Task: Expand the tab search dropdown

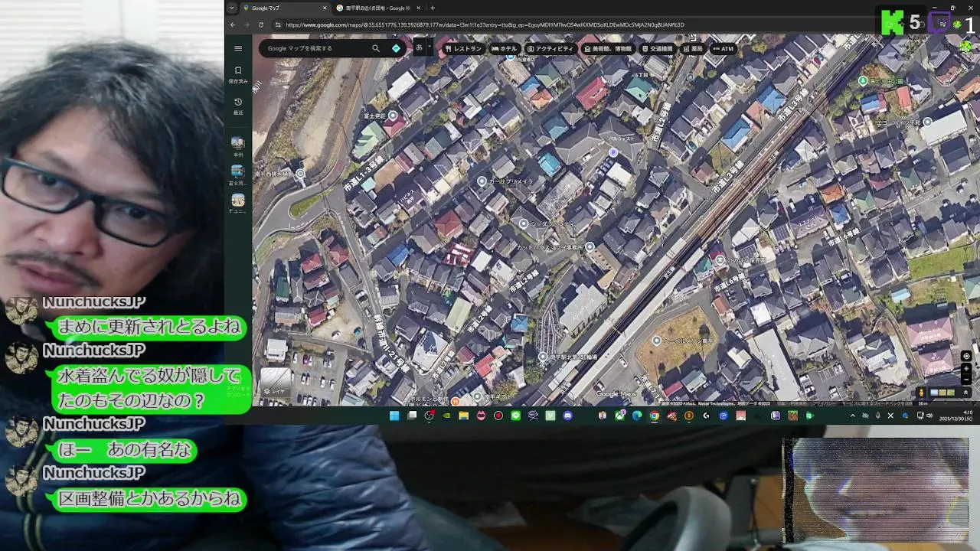Action: point(232,8)
